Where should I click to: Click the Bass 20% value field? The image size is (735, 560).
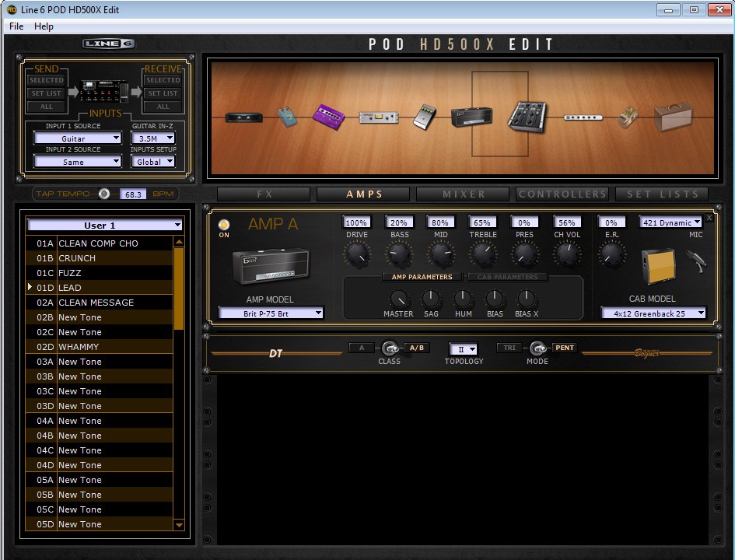[398, 222]
